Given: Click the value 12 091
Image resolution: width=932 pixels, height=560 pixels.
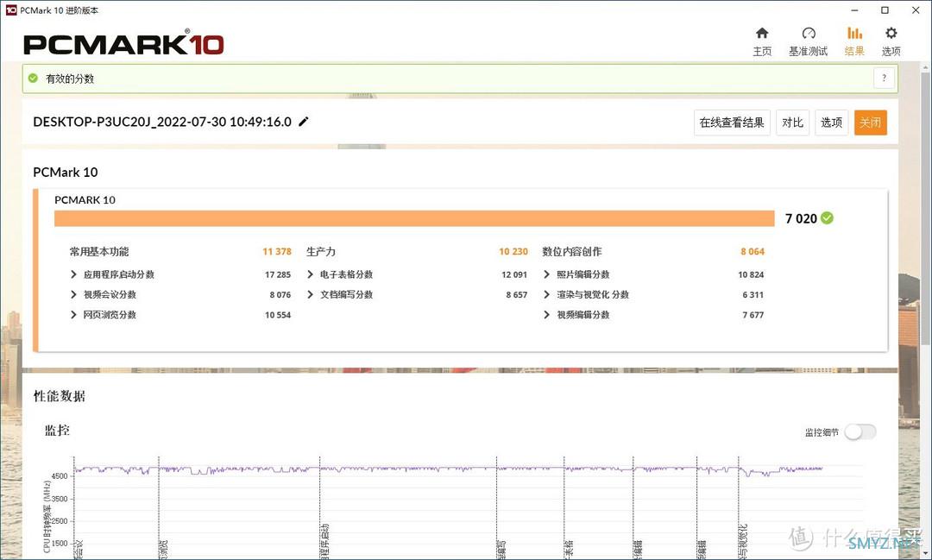Looking at the screenshot, I should [514, 274].
